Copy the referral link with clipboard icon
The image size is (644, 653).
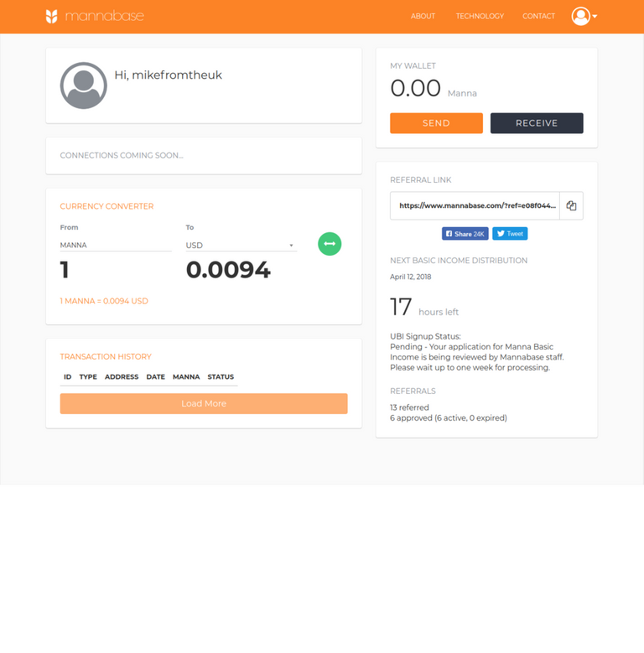pos(571,205)
